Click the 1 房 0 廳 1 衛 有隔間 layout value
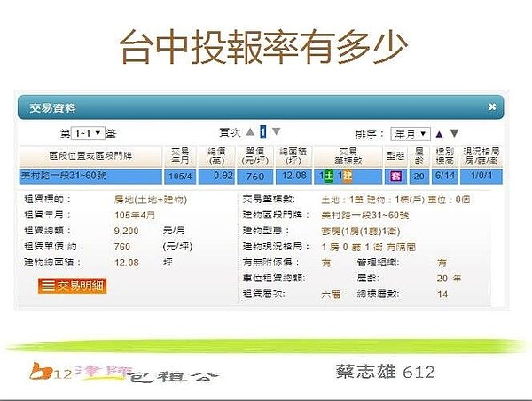532x401 pixels. click(x=368, y=247)
